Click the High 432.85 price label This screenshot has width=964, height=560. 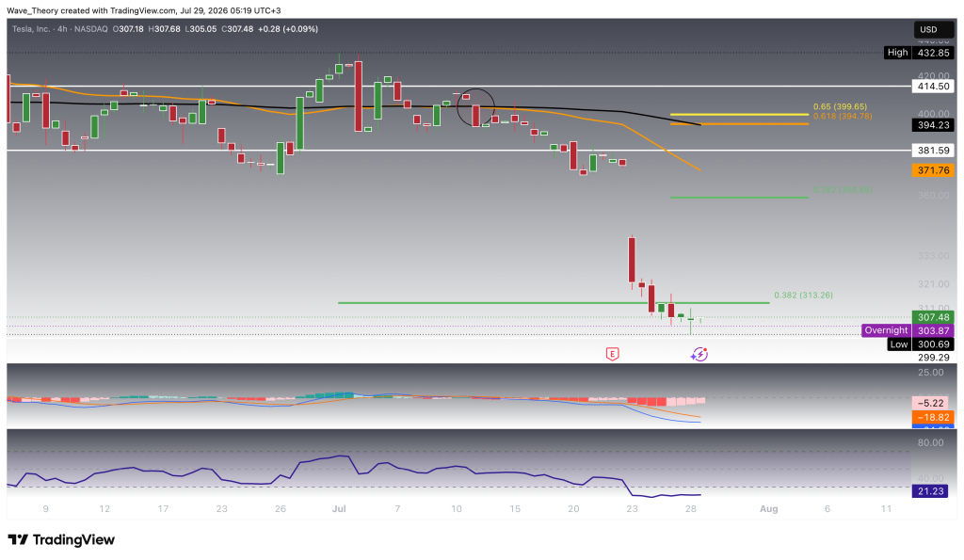pyautogui.click(x=920, y=53)
